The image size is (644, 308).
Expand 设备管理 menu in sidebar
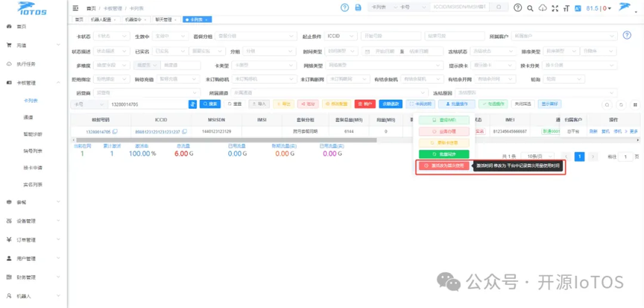[x=34, y=221]
